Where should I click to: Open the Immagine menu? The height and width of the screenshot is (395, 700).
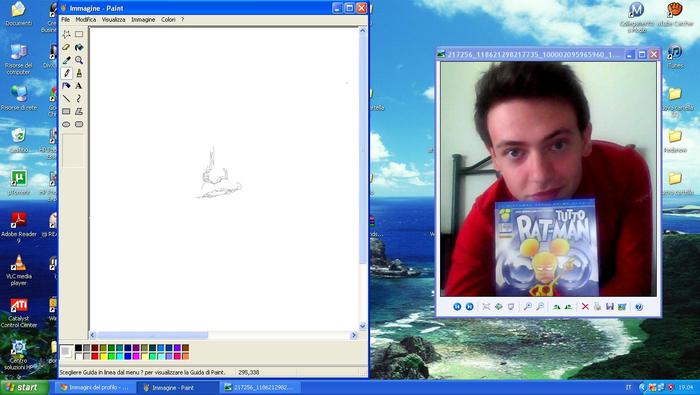coord(143,20)
